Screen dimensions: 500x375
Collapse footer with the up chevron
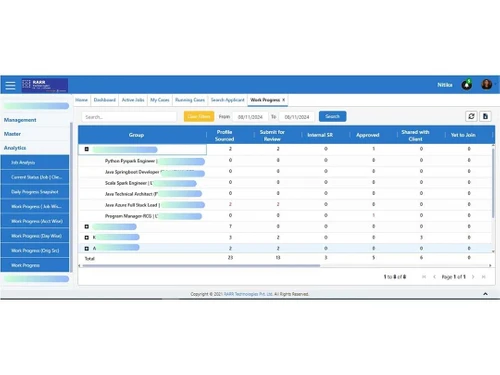(x=485, y=294)
